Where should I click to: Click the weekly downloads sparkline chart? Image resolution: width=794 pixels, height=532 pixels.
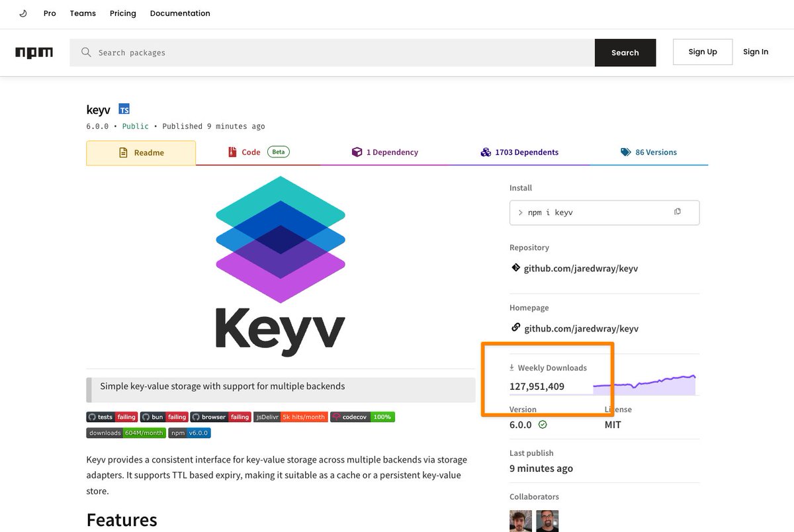coord(644,385)
